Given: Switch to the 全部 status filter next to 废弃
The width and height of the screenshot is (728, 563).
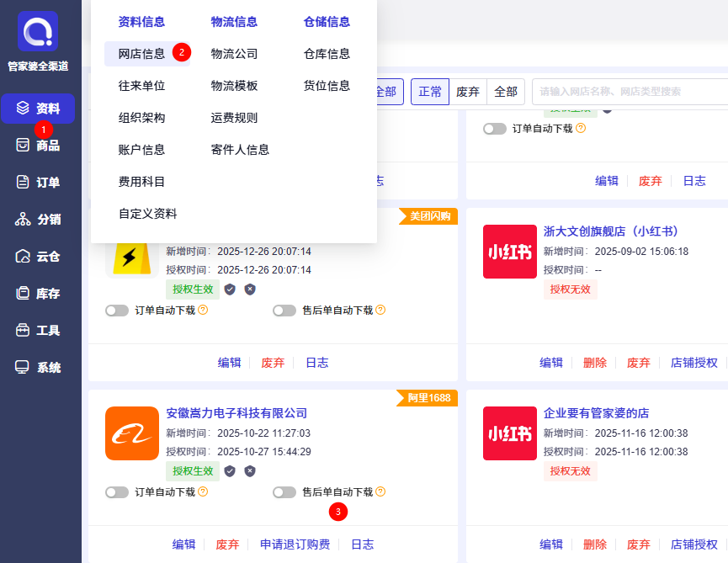Looking at the screenshot, I should 506,92.
